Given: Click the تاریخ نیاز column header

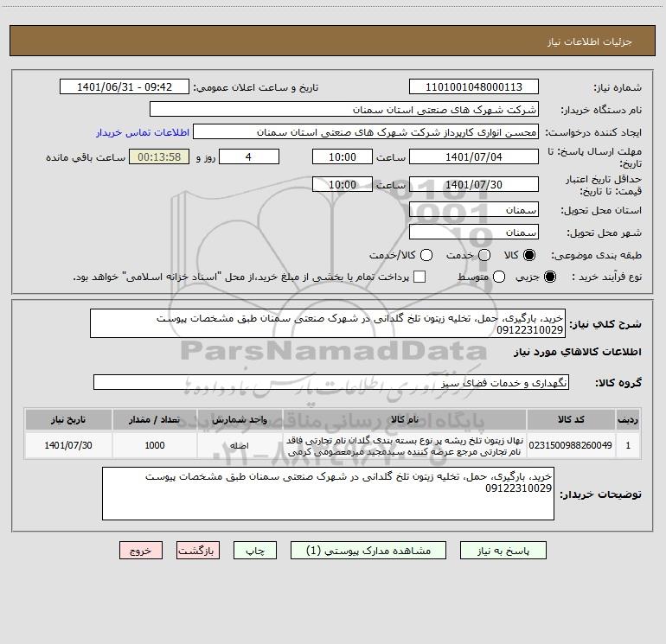Looking at the screenshot, I should (68, 419).
